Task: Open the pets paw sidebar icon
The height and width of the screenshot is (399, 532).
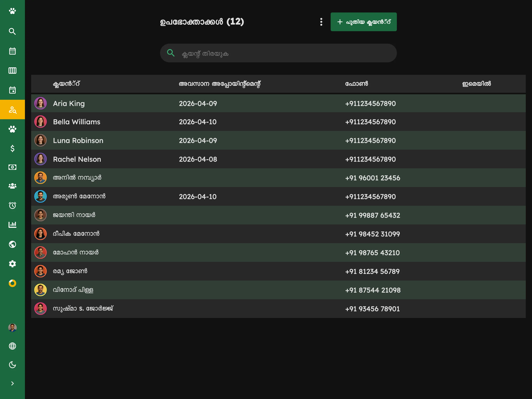Action: coord(12,129)
